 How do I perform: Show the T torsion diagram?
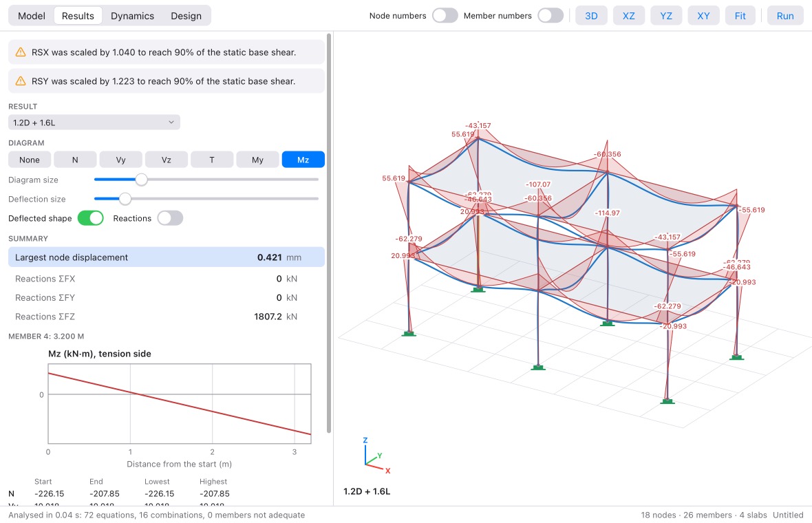(x=212, y=160)
